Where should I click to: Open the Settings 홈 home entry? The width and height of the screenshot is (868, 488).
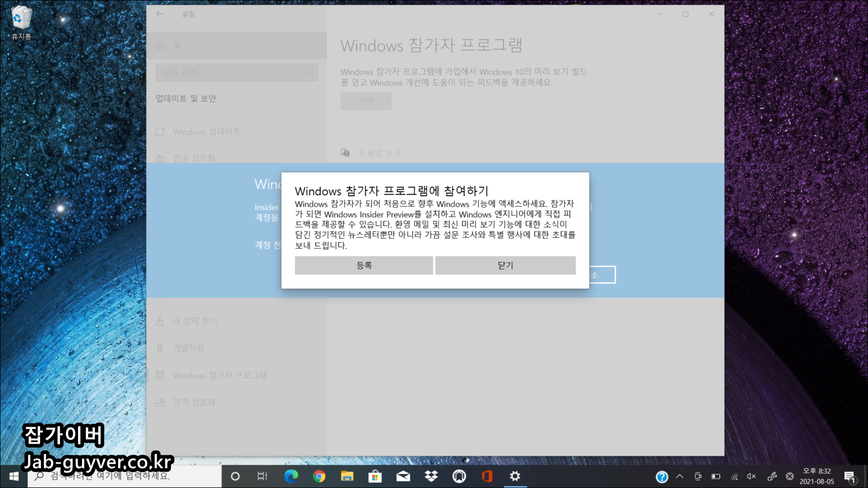tap(236, 46)
